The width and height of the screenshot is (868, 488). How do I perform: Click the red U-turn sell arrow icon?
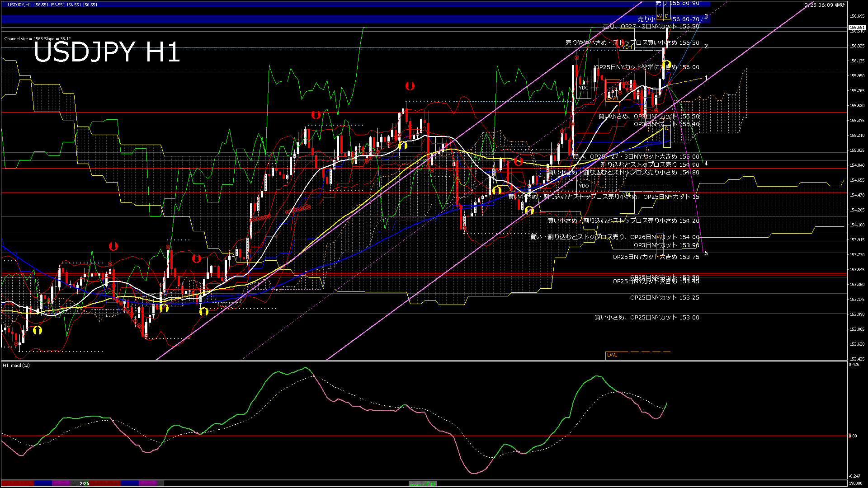click(409, 86)
